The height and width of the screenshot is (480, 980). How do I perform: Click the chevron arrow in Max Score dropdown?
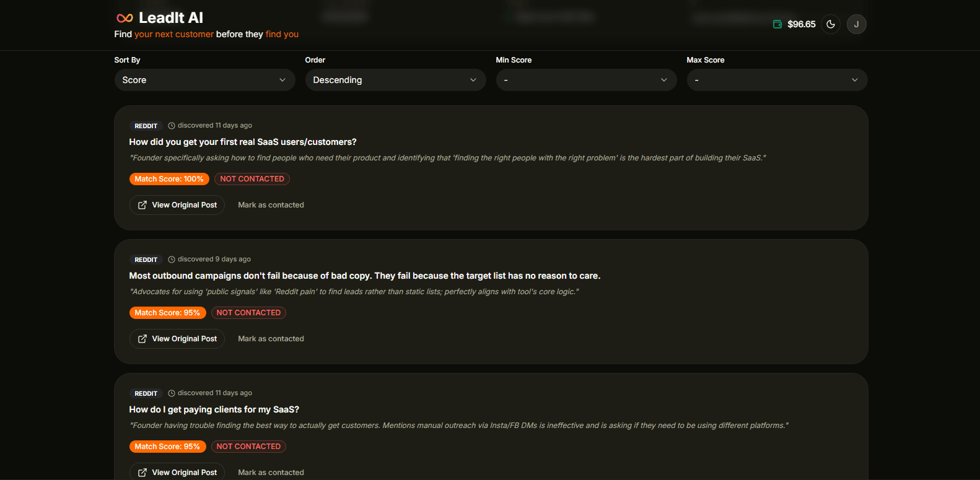coord(855,80)
